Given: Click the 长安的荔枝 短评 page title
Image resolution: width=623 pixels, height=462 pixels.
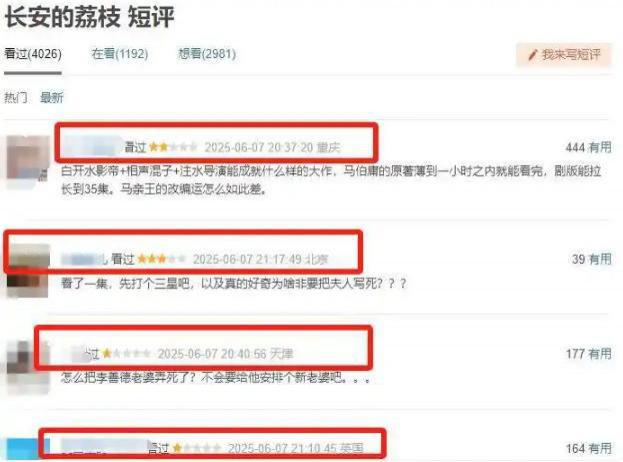Looking at the screenshot, I should tap(89, 17).
